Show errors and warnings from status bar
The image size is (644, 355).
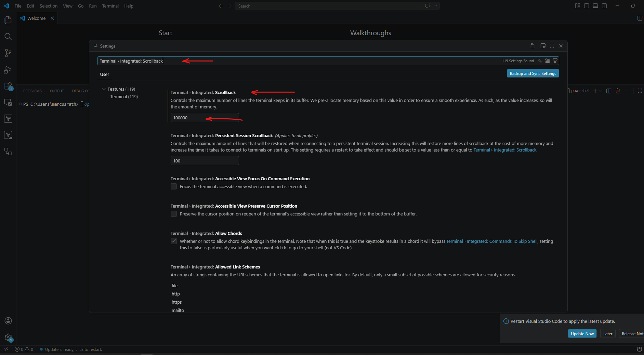click(24, 349)
